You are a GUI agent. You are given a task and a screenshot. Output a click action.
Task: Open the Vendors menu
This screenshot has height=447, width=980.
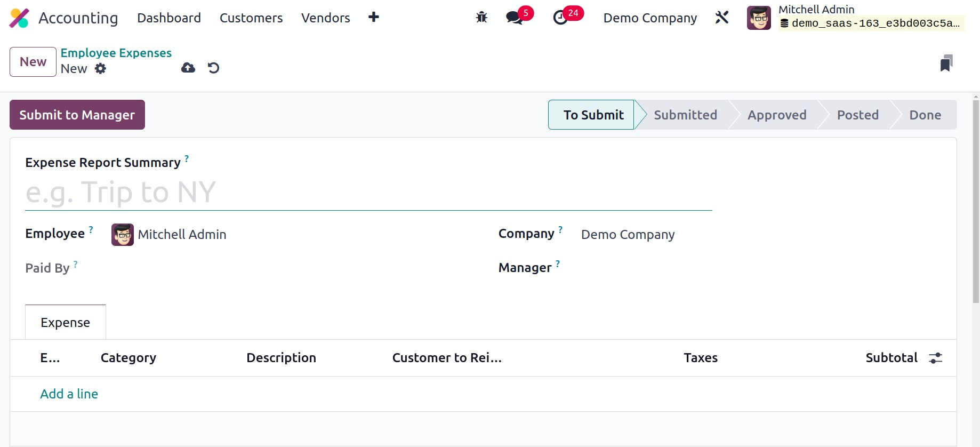(x=325, y=18)
